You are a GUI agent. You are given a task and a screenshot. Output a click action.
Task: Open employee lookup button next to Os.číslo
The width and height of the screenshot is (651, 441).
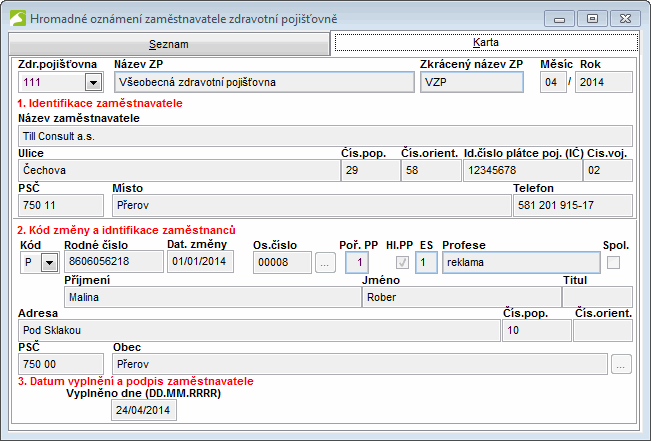(x=325, y=263)
